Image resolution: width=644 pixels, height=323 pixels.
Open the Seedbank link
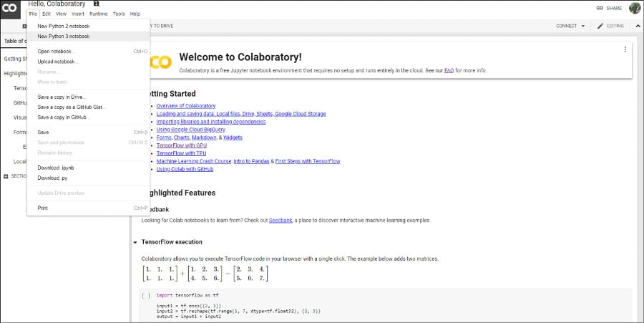pyautogui.click(x=280, y=221)
